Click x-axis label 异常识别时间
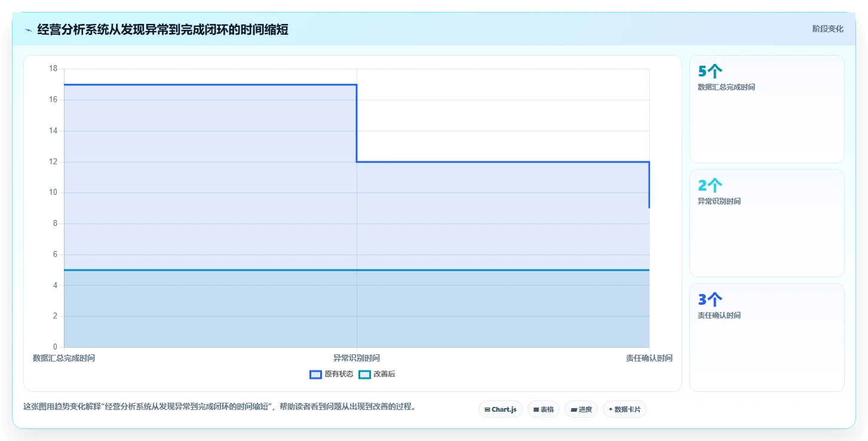The height and width of the screenshot is (441, 868). pos(357,359)
